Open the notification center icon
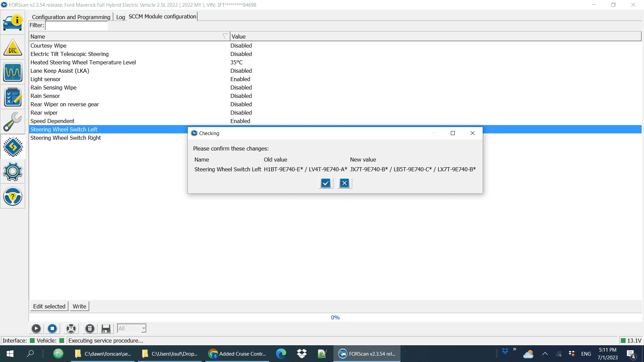 (x=631, y=354)
